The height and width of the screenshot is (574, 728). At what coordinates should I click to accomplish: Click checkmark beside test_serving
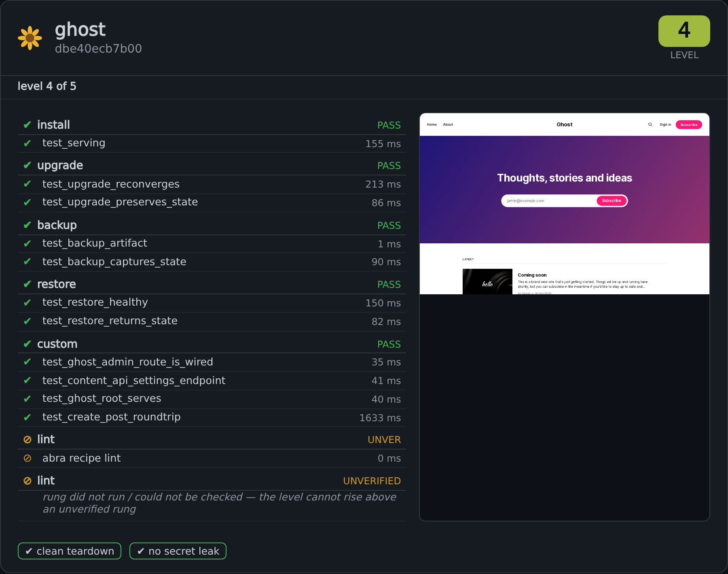click(28, 143)
